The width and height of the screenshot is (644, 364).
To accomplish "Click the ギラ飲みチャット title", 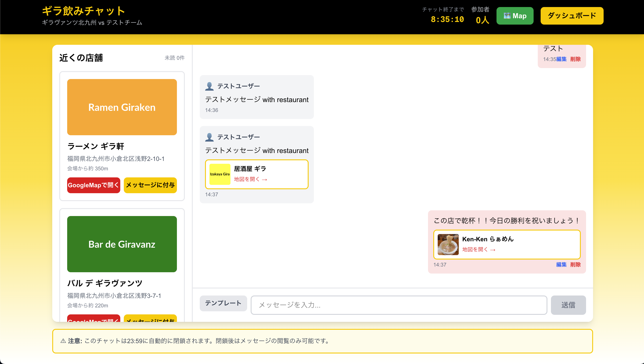I will coord(83,11).
